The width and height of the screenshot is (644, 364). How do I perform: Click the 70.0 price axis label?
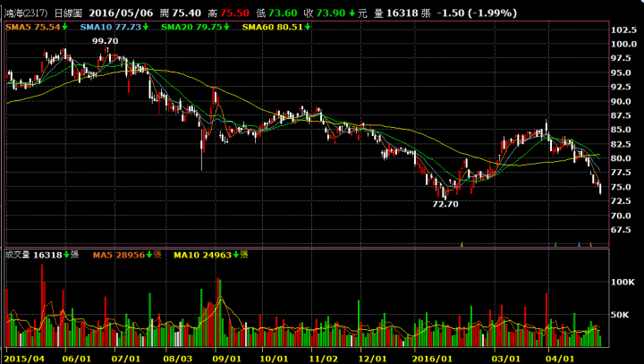click(x=622, y=216)
